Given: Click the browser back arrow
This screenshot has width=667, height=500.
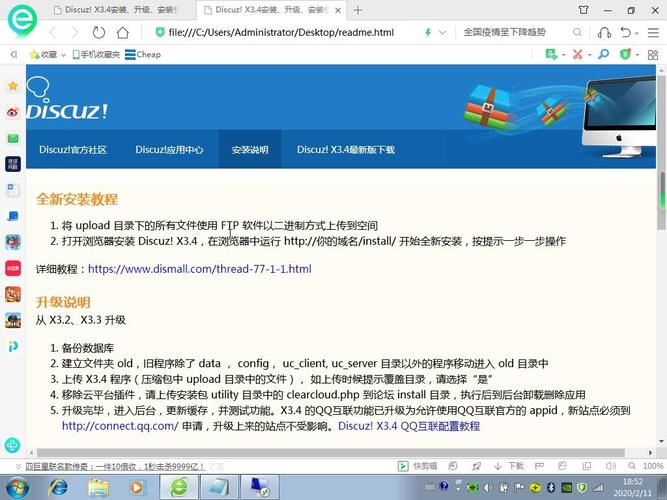Looking at the screenshot, I should tap(53, 32).
